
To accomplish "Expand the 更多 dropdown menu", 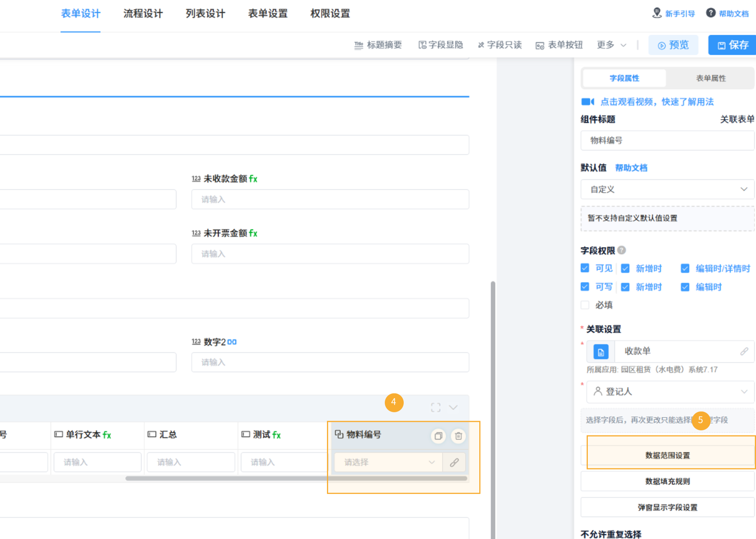I will pyautogui.click(x=612, y=45).
